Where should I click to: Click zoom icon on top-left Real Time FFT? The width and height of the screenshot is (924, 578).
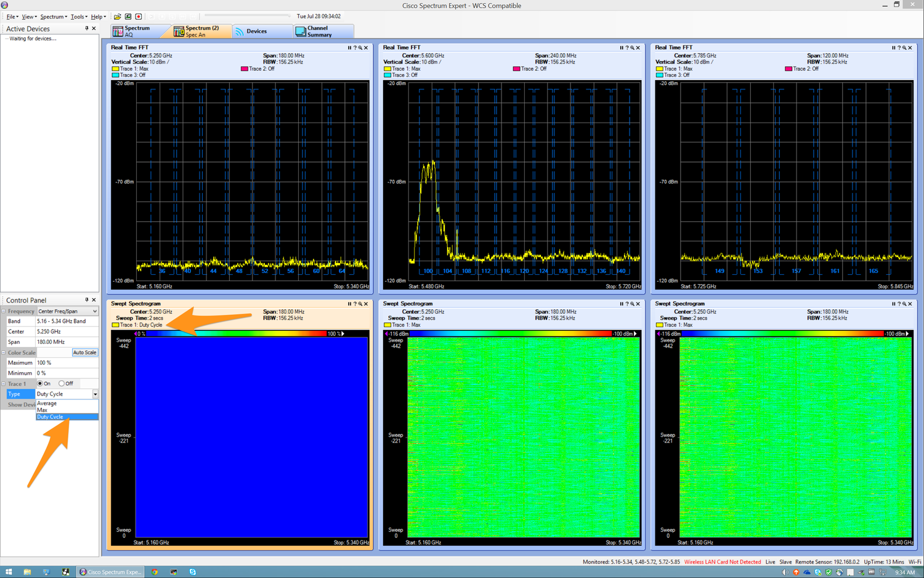point(360,47)
